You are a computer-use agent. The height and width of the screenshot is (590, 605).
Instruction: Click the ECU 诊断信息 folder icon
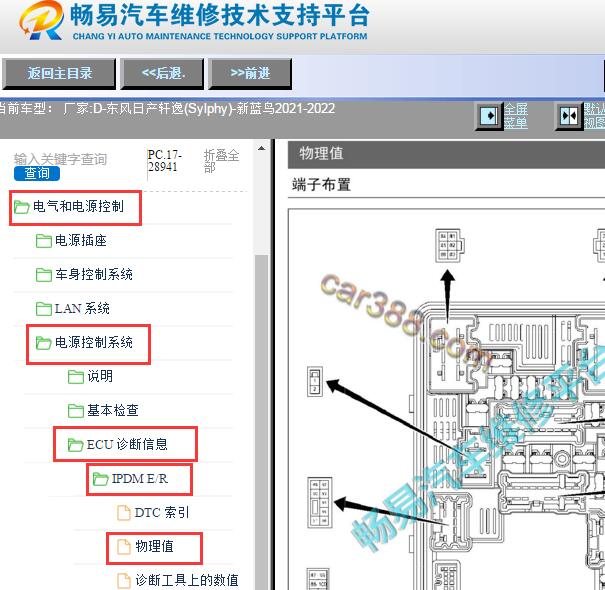click(75, 445)
